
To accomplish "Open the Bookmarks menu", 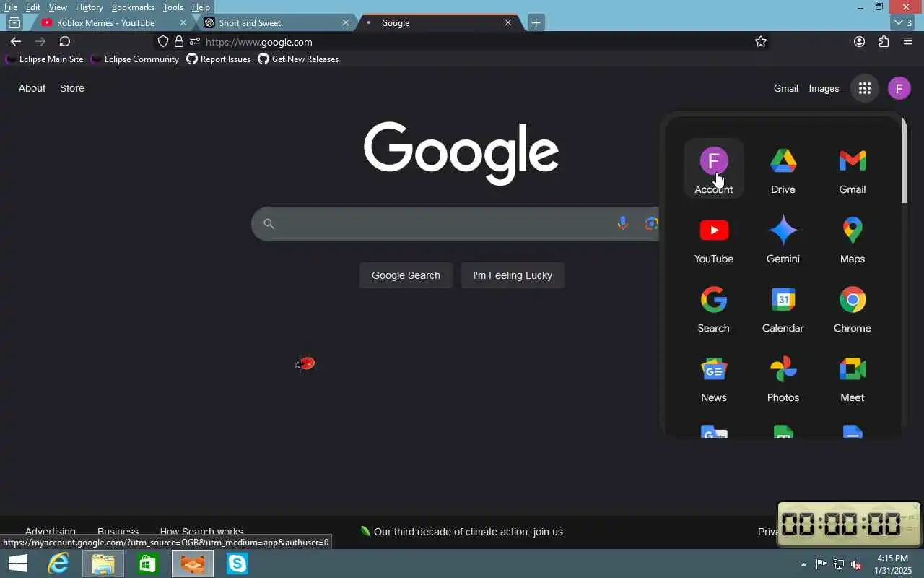I will click(x=133, y=7).
